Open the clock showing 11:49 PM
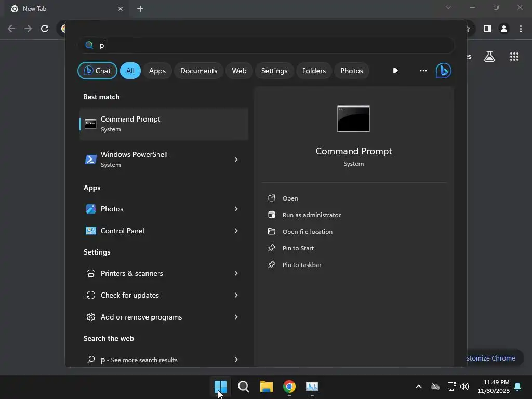This screenshot has width=532, height=399. [494, 387]
